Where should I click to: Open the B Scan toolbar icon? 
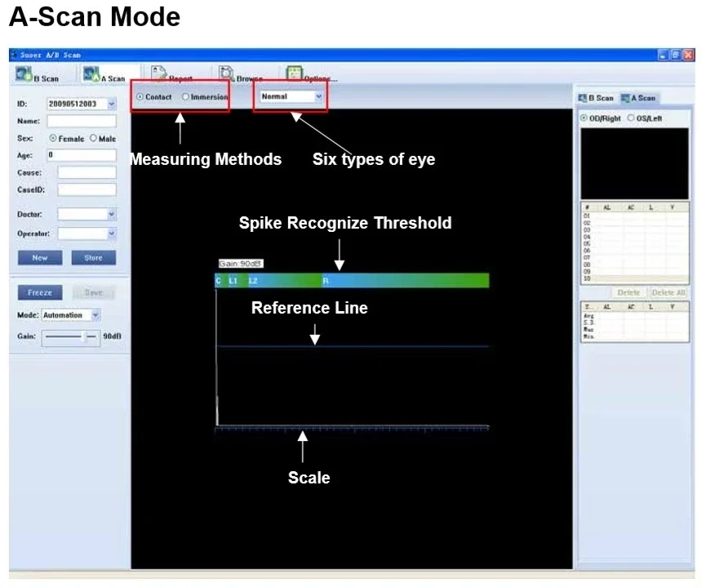24,73
